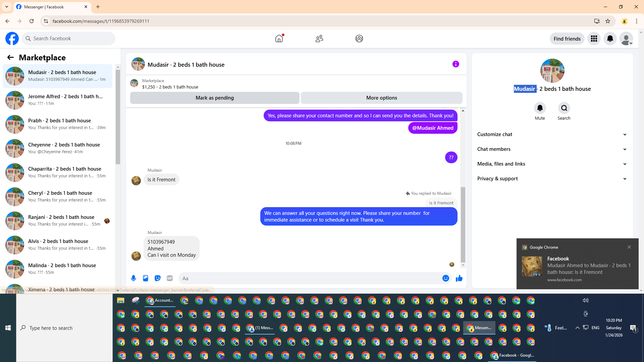
Task: Go to Facebook Home tab
Action: (x=279, y=39)
